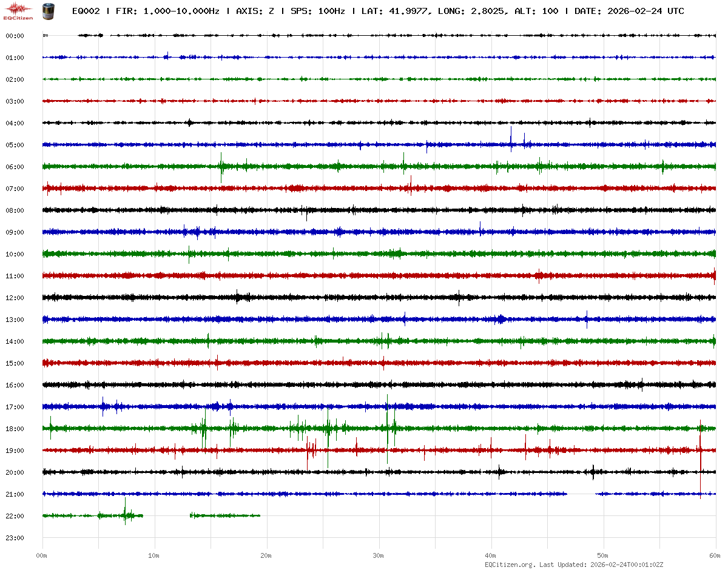This screenshot has width=728, height=570.
Task: Select the 05:00 hour row label
Action: pos(15,145)
